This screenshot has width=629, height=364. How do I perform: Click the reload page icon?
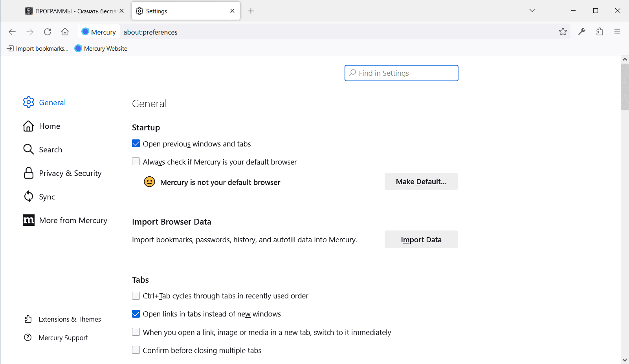(48, 32)
